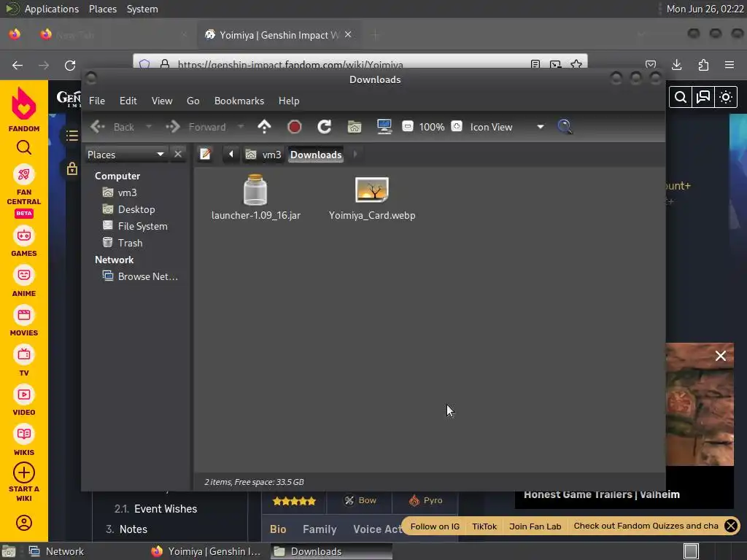Toggle reader view icon in address bar
This screenshot has height=560, width=747.
point(535,64)
